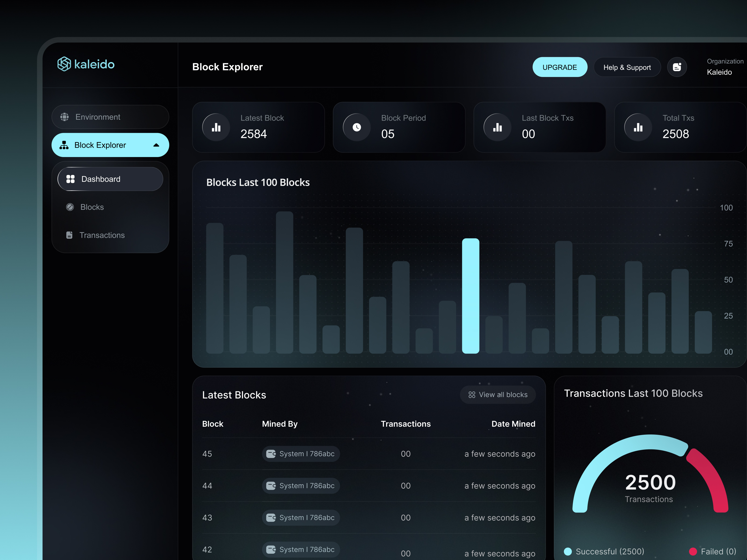Collapse the Block Explorer section chevron
Viewport: 747px width, 560px height.
point(156,145)
